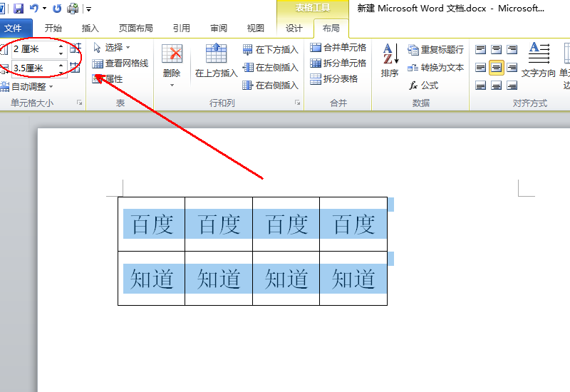Open the 文件 tab

(x=14, y=28)
